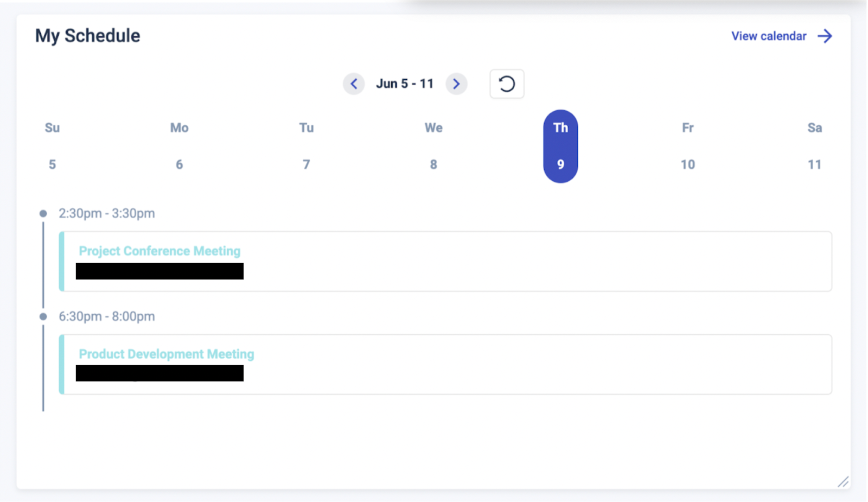Viewport: 868px width, 502px height.
Task: Click the refresh schedule icon
Action: (x=507, y=84)
